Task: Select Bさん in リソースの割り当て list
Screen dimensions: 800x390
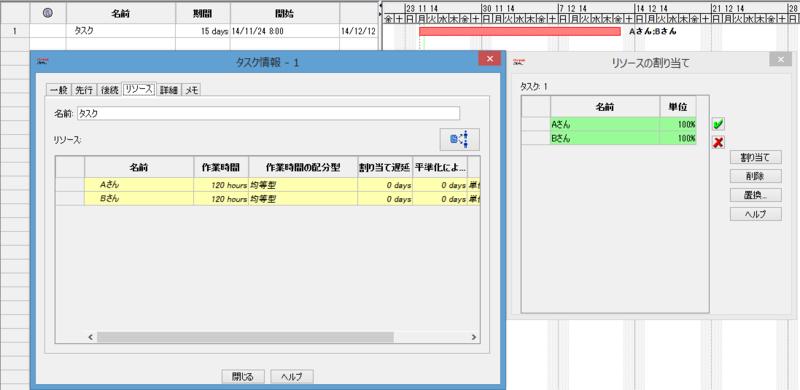Action: click(x=605, y=138)
